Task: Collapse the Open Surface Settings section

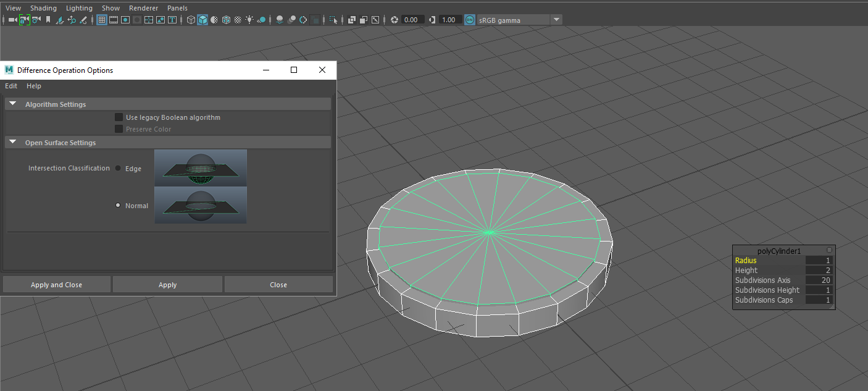Action: click(13, 142)
